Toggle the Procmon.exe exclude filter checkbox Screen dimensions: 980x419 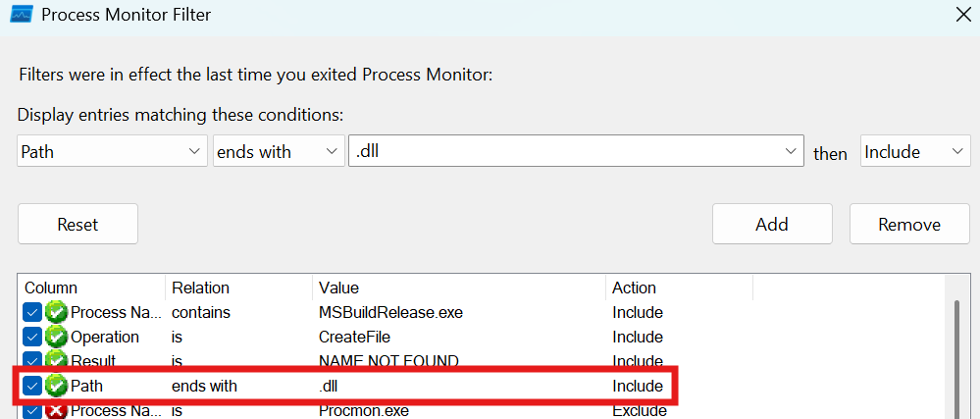click(32, 410)
